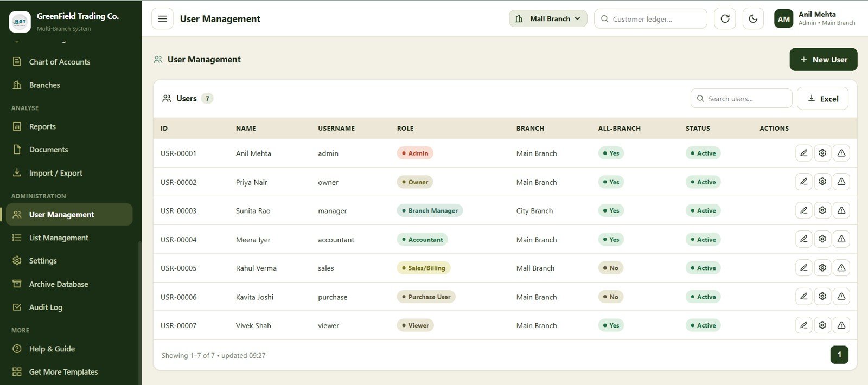Edit user Priya Nair with pencil icon
This screenshot has width=868, height=385.
pos(804,182)
